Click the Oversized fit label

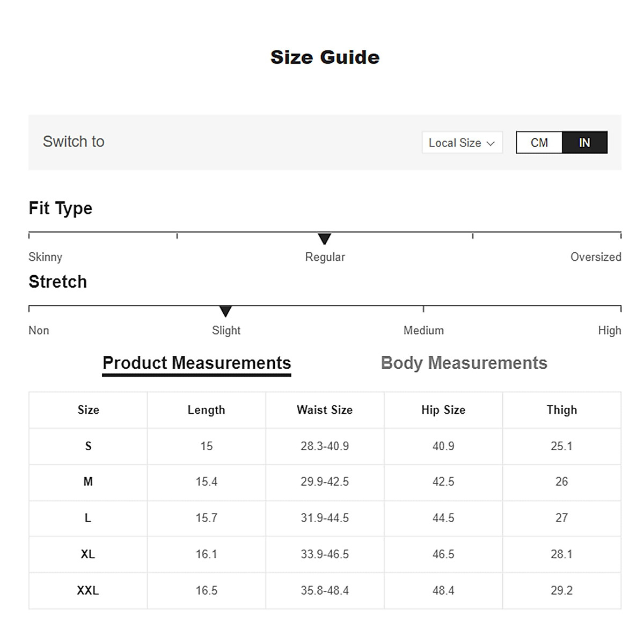click(595, 257)
